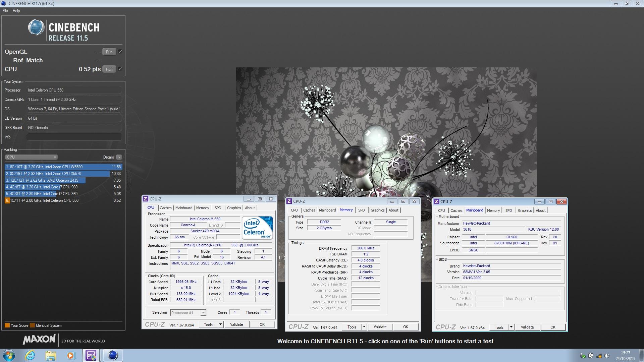The width and height of the screenshot is (644, 362).
Task: Expand ranking Details arrow
Action: pyautogui.click(x=119, y=157)
